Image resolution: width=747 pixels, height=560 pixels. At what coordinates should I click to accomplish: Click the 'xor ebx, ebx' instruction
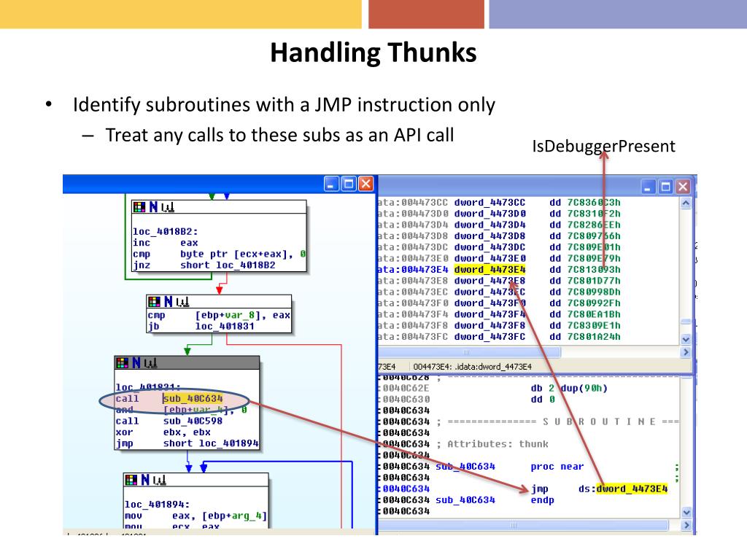click(x=163, y=432)
